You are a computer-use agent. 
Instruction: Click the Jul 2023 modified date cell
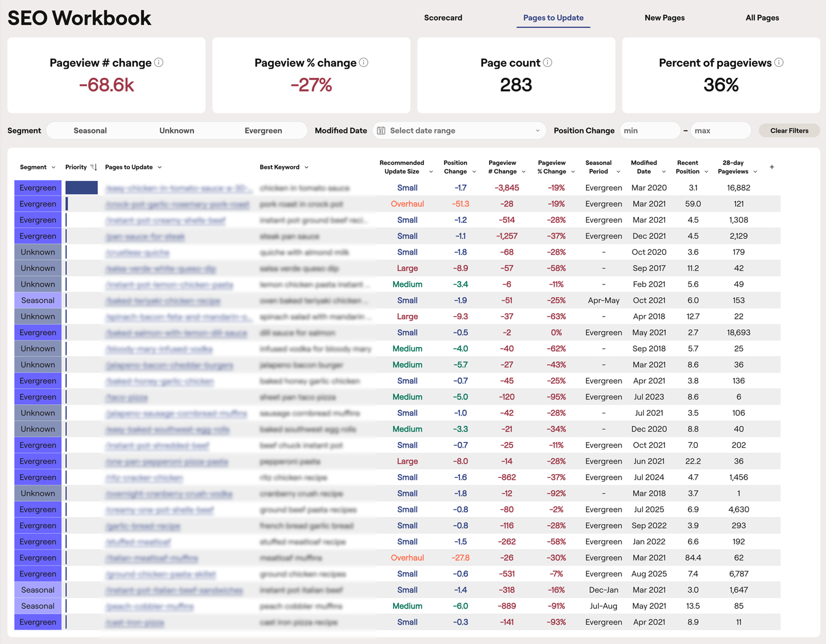click(649, 397)
